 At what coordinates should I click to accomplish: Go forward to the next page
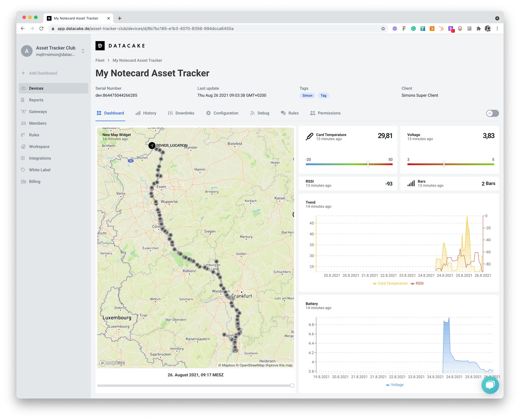coord(32,28)
